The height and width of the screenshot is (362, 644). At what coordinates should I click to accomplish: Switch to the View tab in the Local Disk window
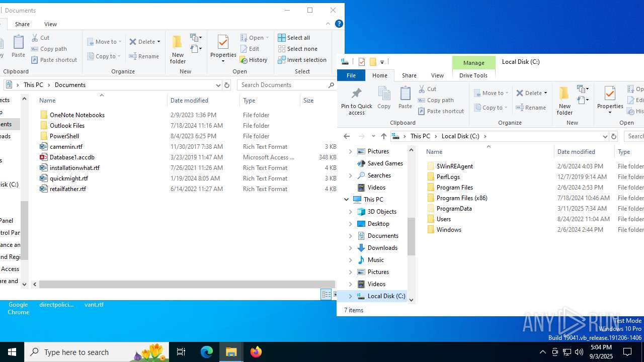click(x=437, y=75)
